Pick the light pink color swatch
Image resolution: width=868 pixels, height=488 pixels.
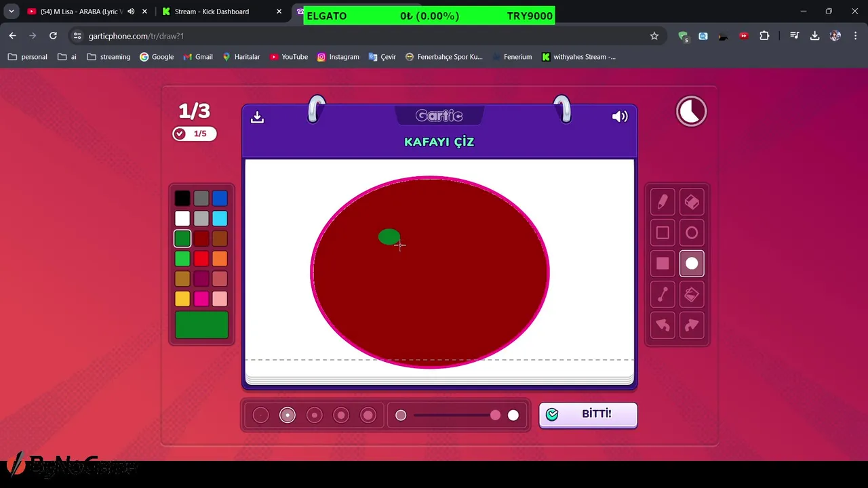tap(220, 299)
